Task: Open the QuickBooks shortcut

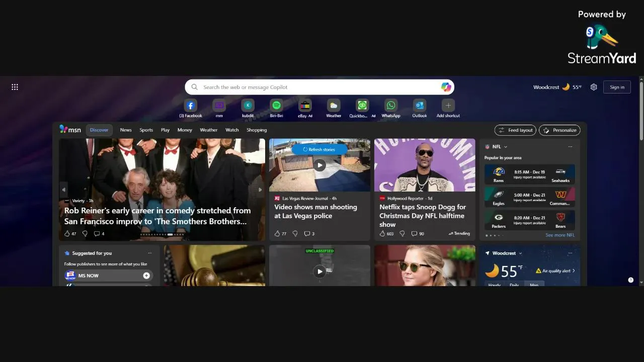Action: pyautogui.click(x=362, y=106)
